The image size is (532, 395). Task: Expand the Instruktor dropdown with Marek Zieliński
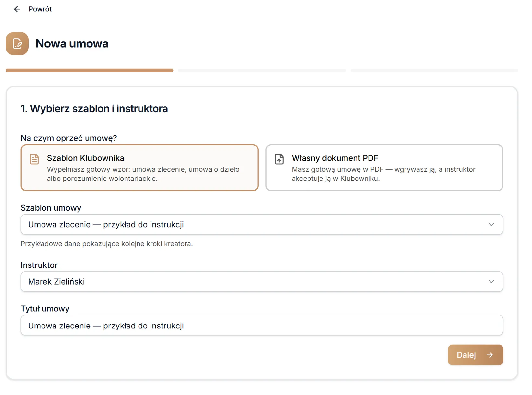[x=262, y=282]
